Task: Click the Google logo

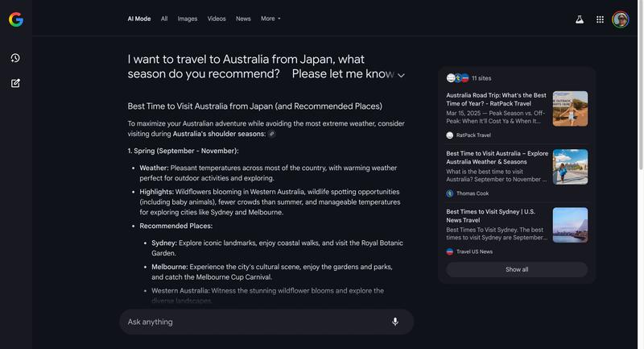Action: [x=16, y=19]
